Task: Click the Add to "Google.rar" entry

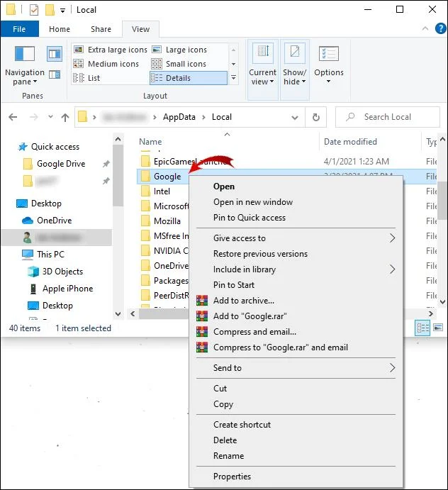Action: 250,316
